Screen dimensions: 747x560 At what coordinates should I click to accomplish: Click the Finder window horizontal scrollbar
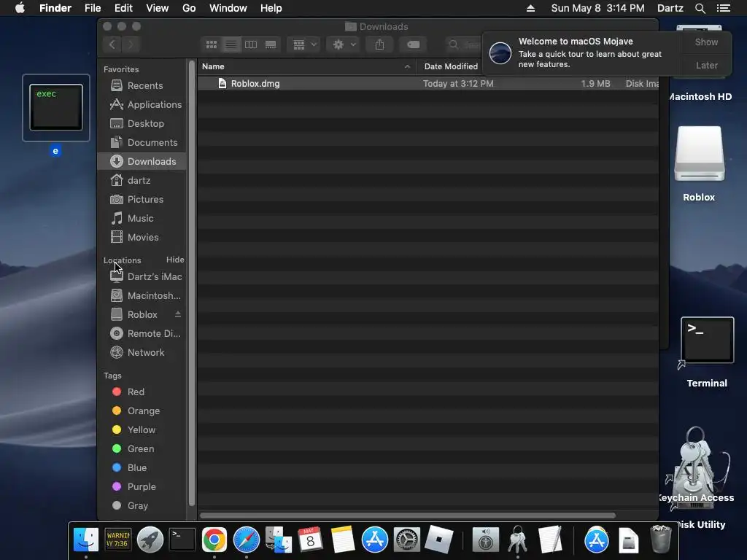pyautogui.click(x=408, y=516)
